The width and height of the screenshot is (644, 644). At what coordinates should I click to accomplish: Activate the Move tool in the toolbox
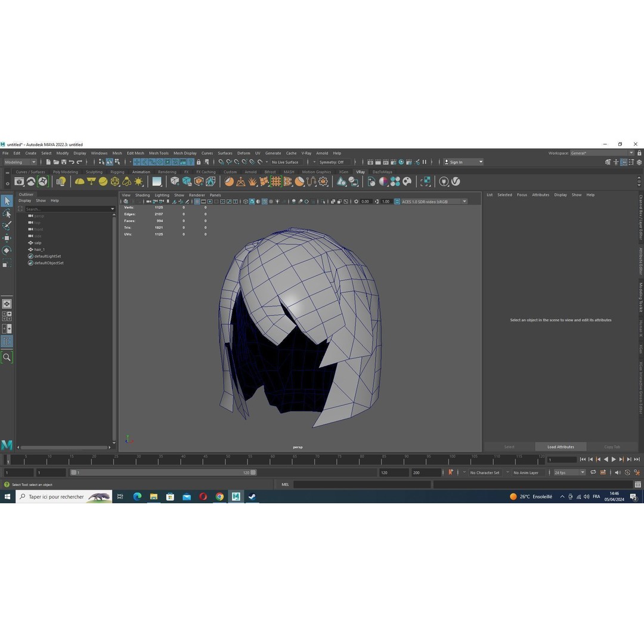7,238
